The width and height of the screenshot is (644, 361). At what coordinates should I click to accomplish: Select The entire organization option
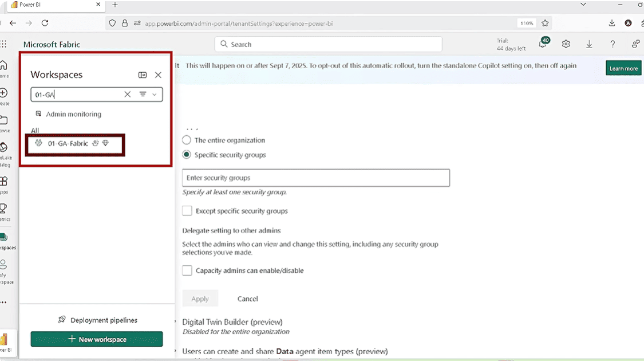click(187, 140)
